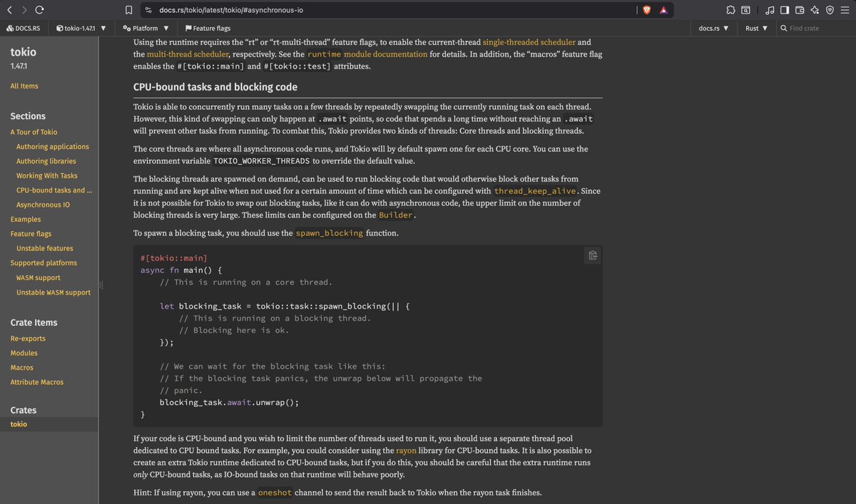Open the oneshot channel link
The height and width of the screenshot is (504, 856).
tap(275, 493)
